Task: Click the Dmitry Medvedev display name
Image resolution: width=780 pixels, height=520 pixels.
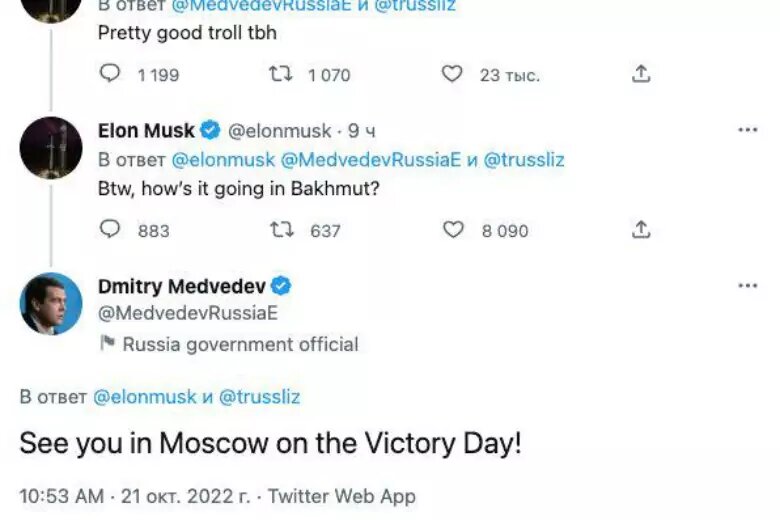Action: pos(181,286)
